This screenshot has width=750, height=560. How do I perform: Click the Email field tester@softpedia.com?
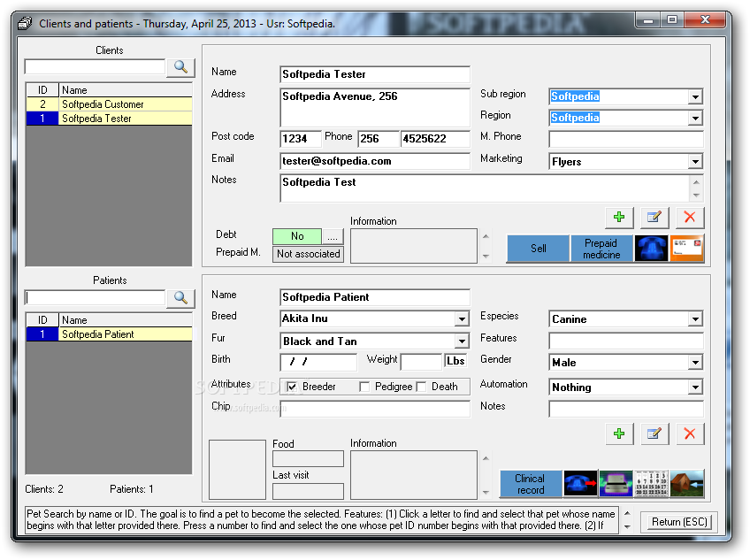coord(374,161)
